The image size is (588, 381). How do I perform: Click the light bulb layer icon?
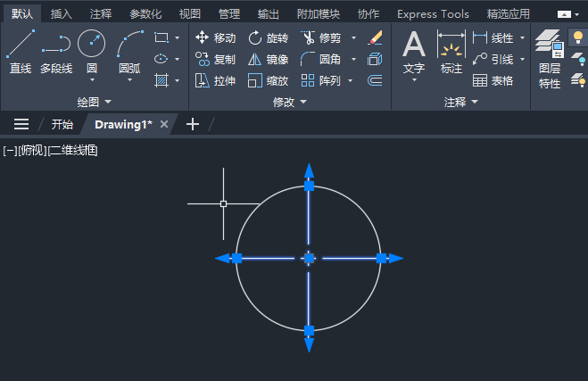coord(578,37)
